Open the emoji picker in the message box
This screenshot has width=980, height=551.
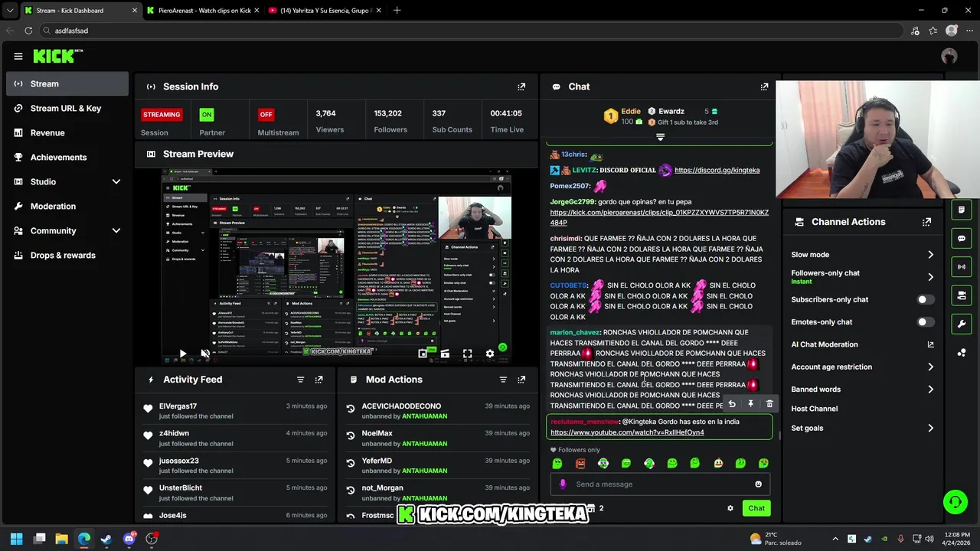coord(759,484)
